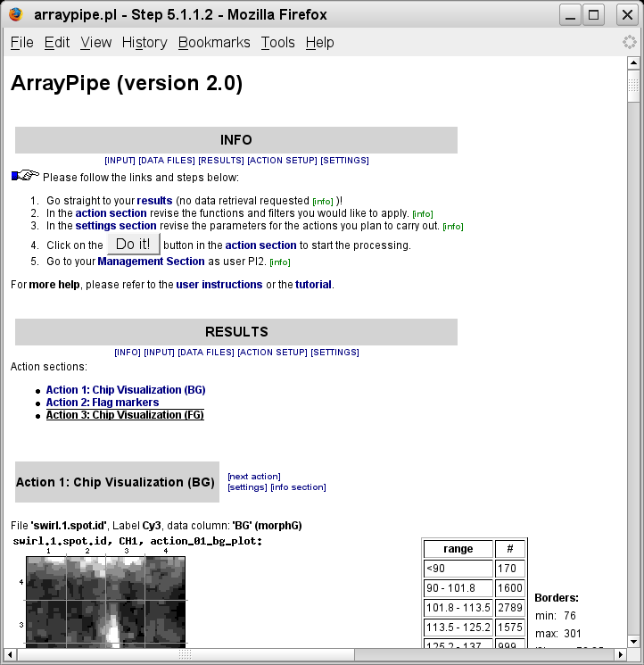
Task: Open the Management Section link
Action: pyautogui.click(x=151, y=262)
